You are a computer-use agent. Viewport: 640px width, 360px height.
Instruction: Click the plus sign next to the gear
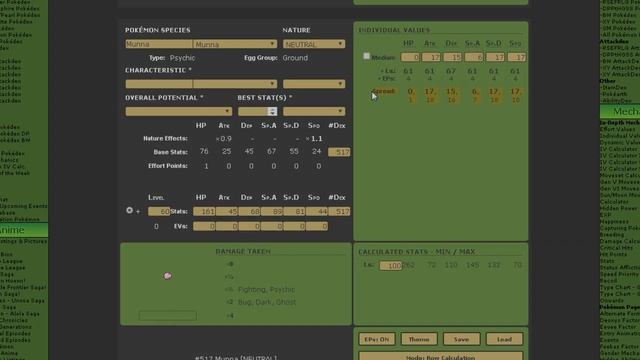tap(138, 211)
